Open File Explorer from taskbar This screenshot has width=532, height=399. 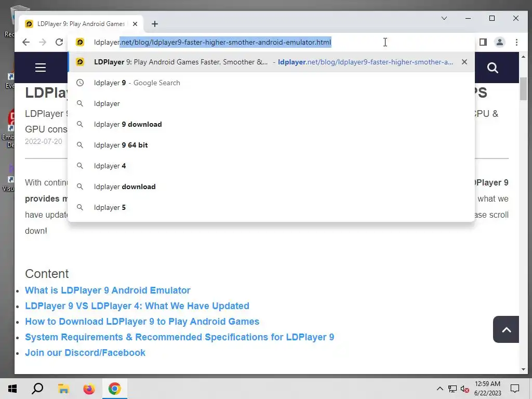pos(63,389)
